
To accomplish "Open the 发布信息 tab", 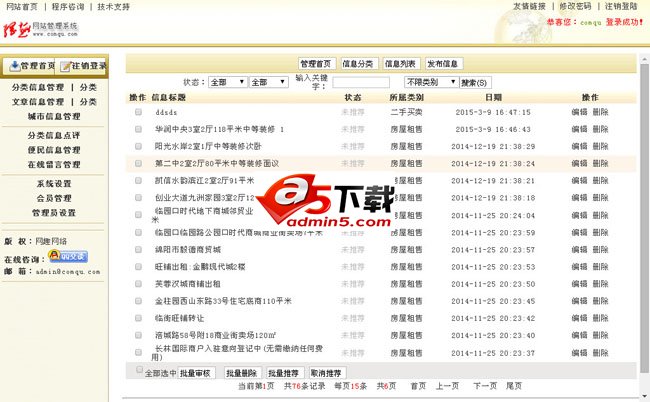I will point(443,64).
